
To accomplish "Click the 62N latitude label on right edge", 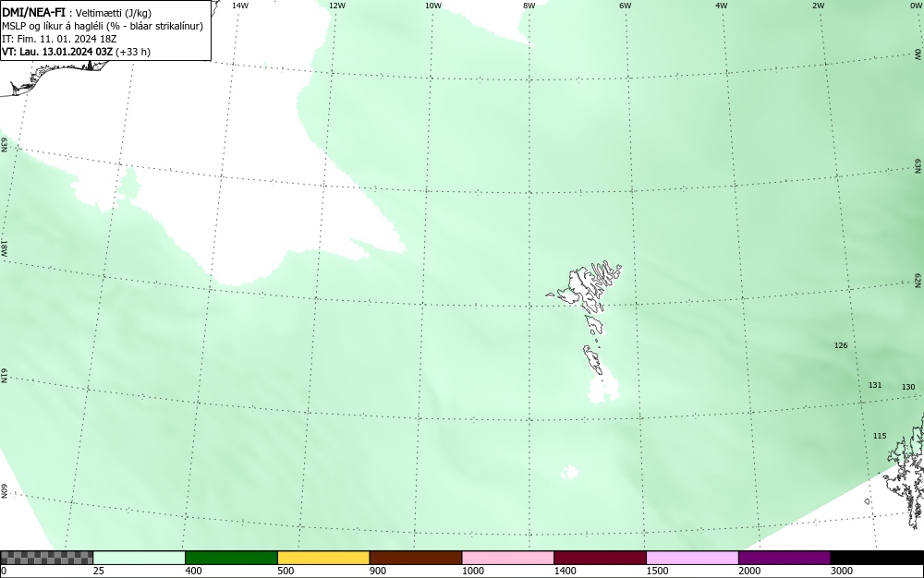I will (x=918, y=281).
